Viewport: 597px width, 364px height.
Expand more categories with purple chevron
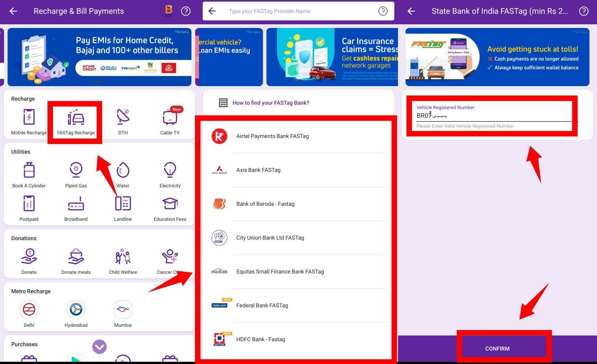pos(99,346)
